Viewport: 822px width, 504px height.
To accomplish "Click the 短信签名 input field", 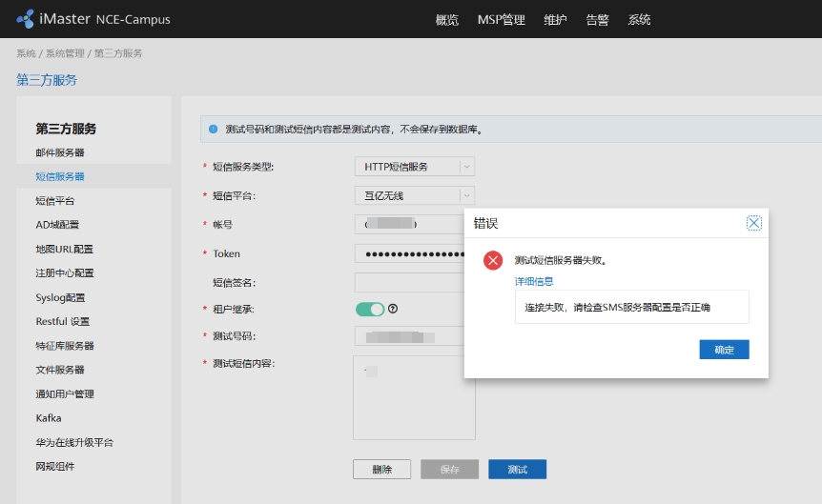I will (x=408, y=282).
